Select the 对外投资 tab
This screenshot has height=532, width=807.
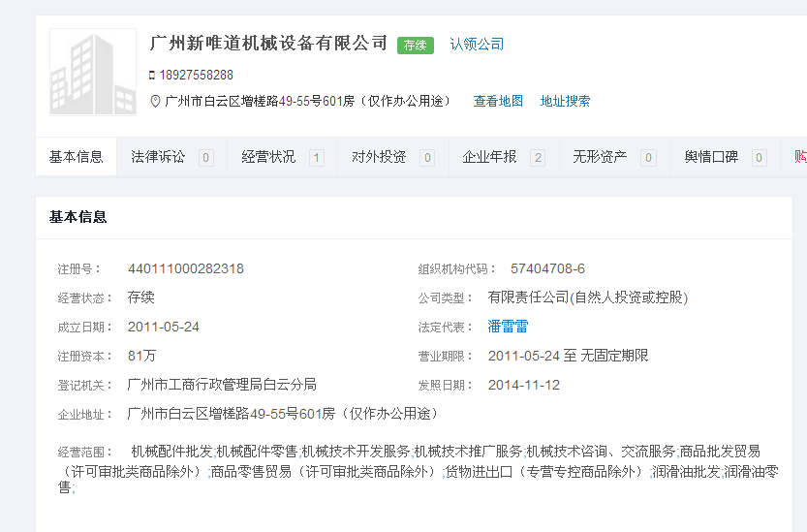[379, 157]
